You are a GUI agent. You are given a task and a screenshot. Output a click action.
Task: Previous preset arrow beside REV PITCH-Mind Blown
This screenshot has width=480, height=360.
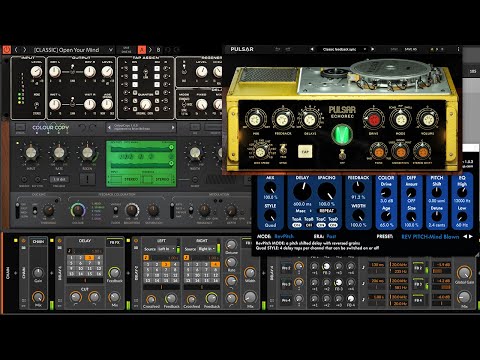pyautogui.click(x=465, y=236)
